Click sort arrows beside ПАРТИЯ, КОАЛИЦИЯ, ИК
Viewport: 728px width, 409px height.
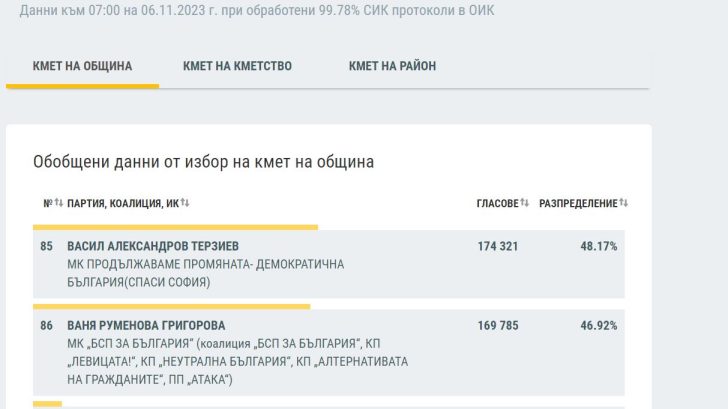[184, 204]
